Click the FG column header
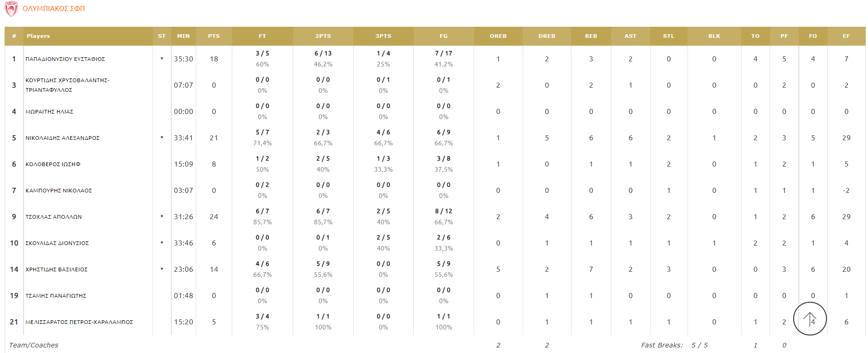Screen dimensions: 868x353 443,36
